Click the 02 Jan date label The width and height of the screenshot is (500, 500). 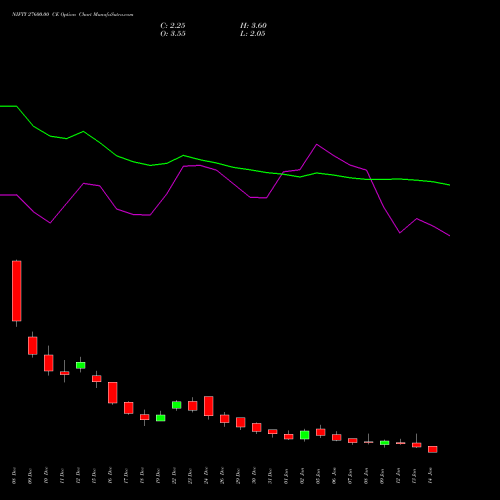coord(302,476)
